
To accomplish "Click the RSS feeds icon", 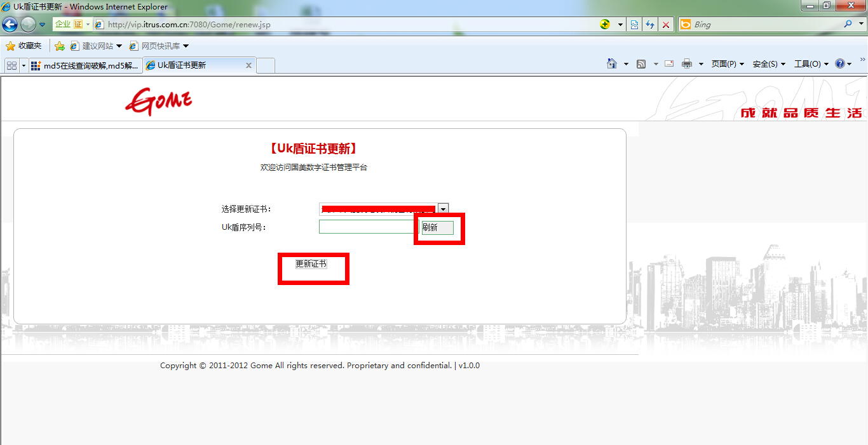I will 641,63.
